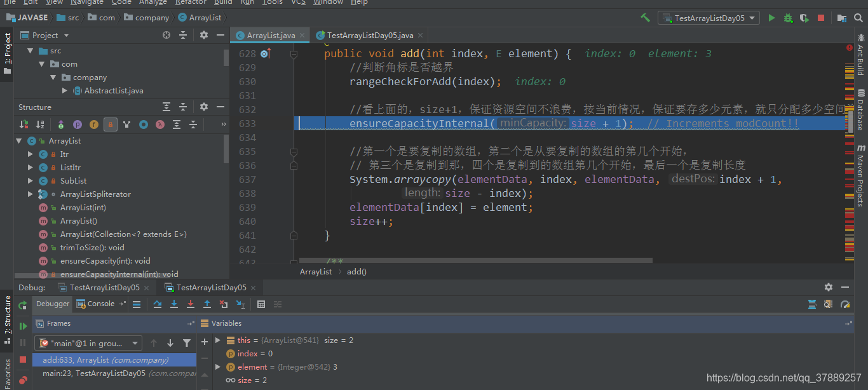Expand 'this' variable in Variables pane

[218, 340]
